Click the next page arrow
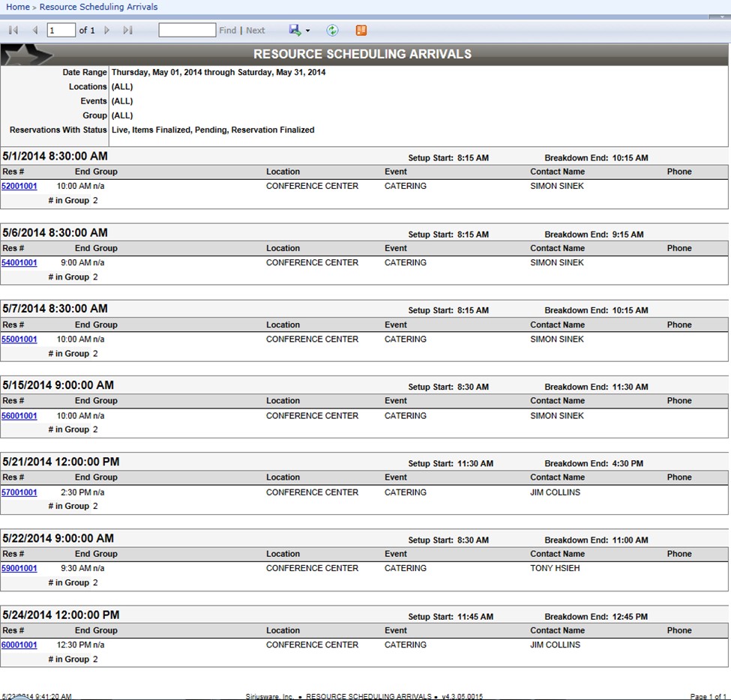731x700 pixels. [107, 30]
